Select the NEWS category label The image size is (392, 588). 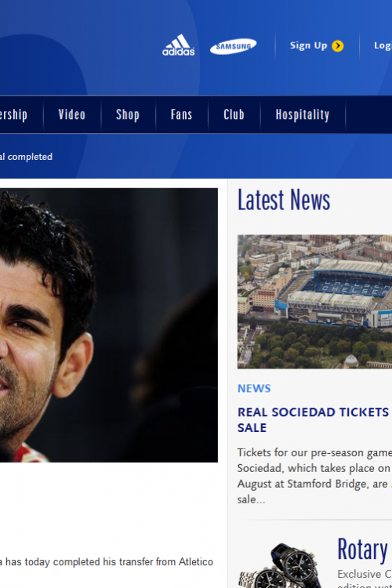(254, 388)
